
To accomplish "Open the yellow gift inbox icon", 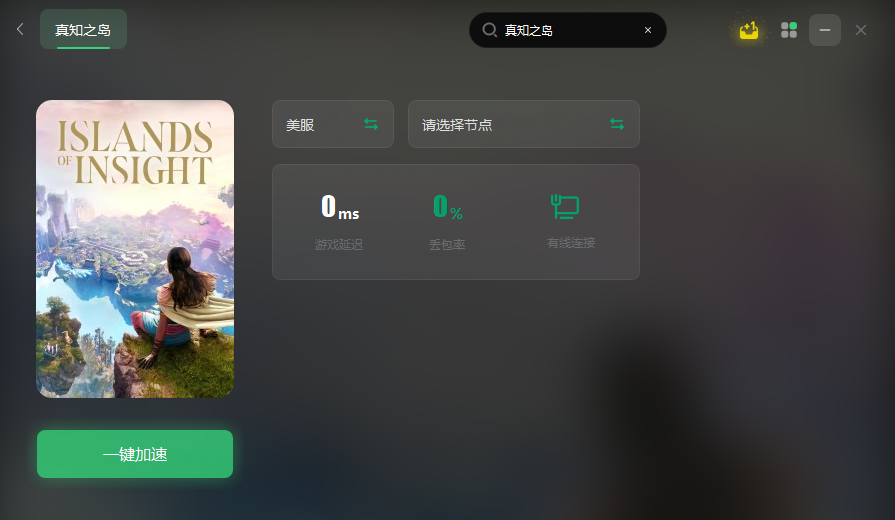I will pos(749,30).
